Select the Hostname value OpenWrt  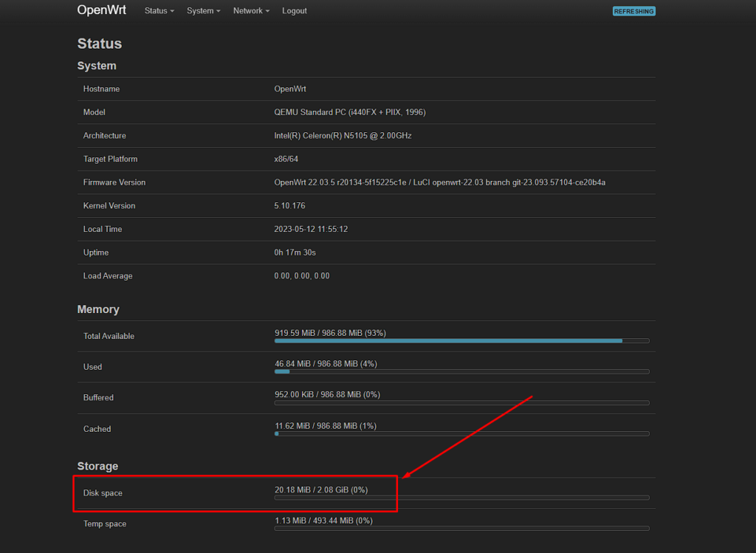289,89
